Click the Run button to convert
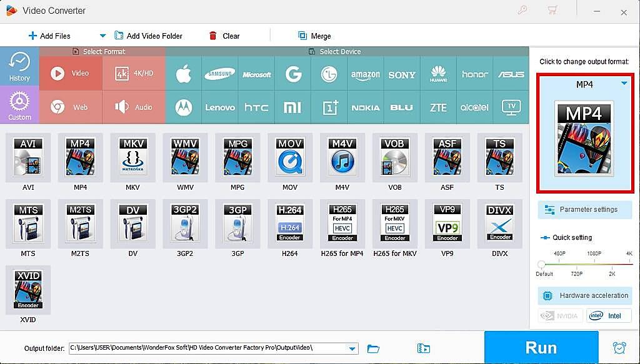 tap(541, 347)
